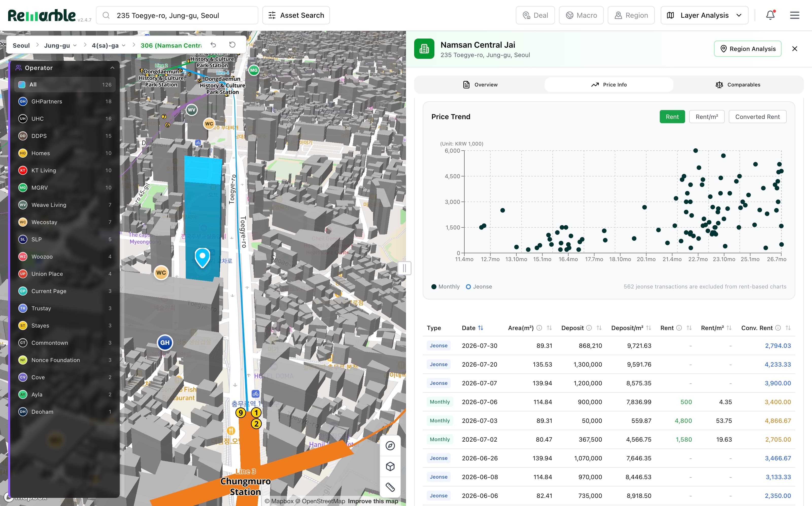Click the Deposit info icon
This screenshot has height=506, width=812.
tap(589, 328)
